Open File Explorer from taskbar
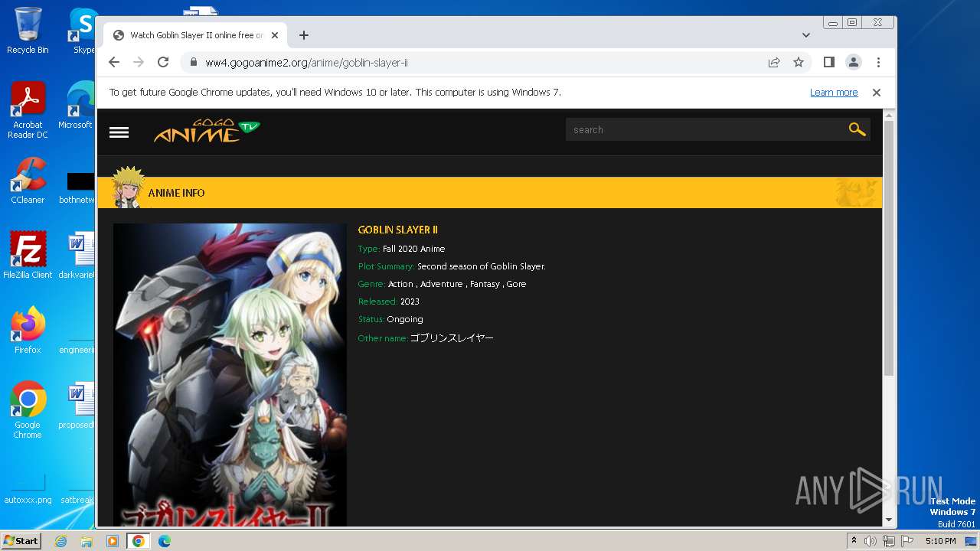This screenshot has height=551, width=980. [x=87, y=541]
